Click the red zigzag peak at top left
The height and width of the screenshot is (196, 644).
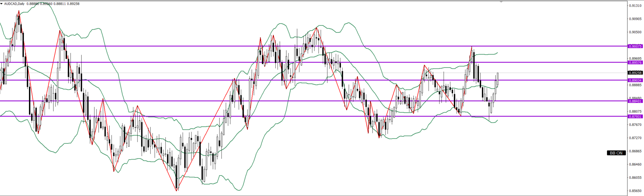[19, 11]
